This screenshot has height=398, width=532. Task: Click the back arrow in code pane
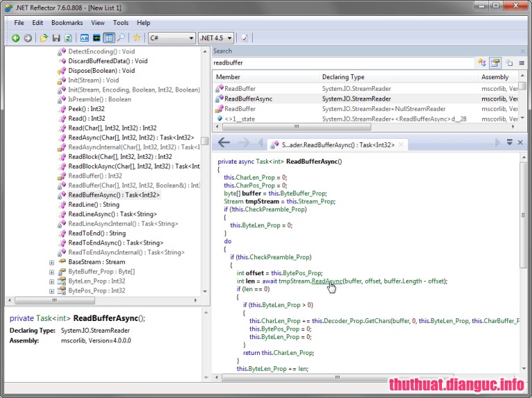pyautogui.click(x=224, y=142)
